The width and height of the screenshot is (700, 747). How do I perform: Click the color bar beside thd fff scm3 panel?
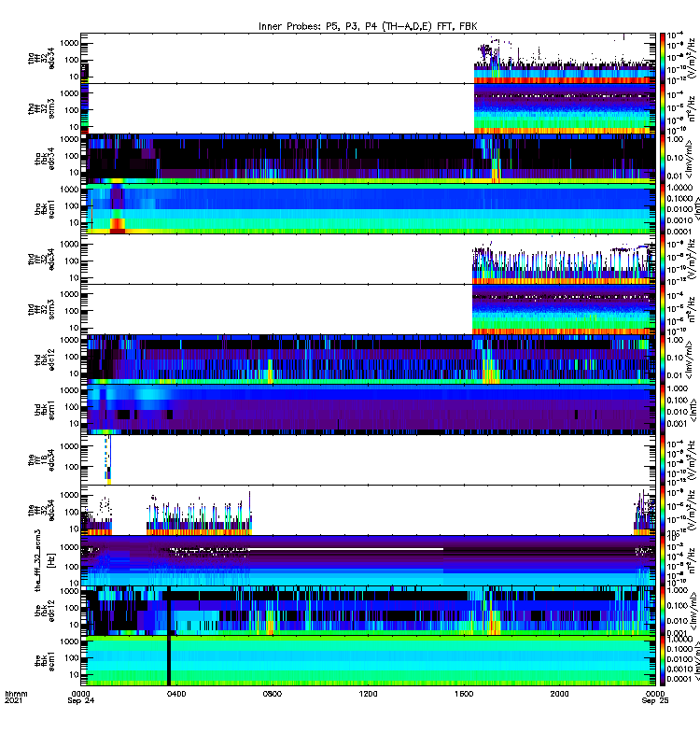(x=663, y=310)
